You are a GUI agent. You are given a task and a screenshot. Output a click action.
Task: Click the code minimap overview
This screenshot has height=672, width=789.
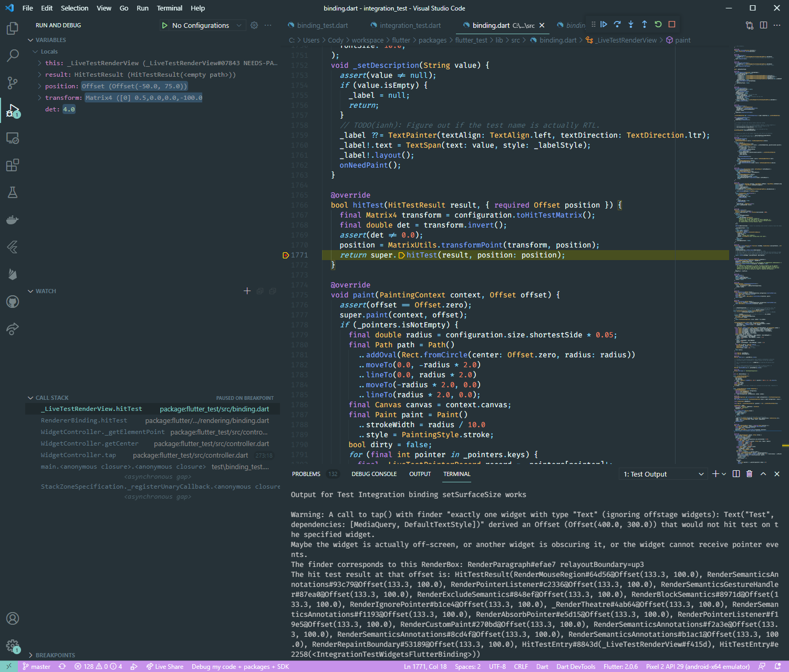[x=758, y=256]
